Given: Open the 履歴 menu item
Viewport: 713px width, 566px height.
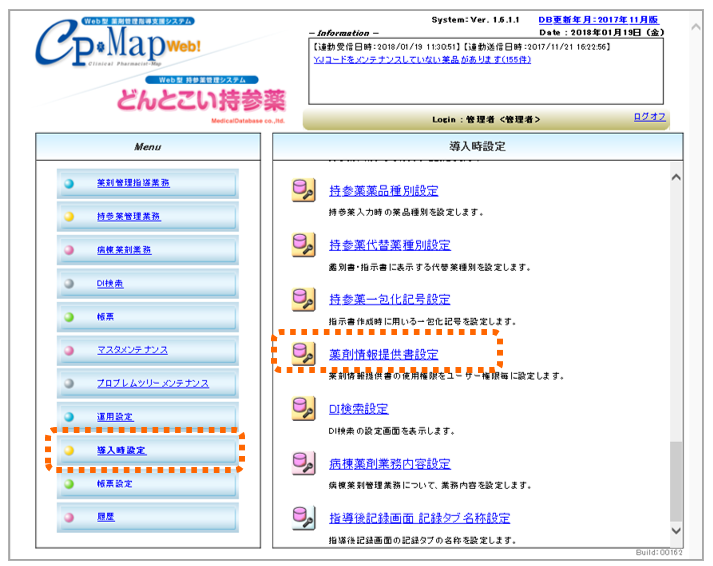Looking at the screenshot, I should [106, 517].
